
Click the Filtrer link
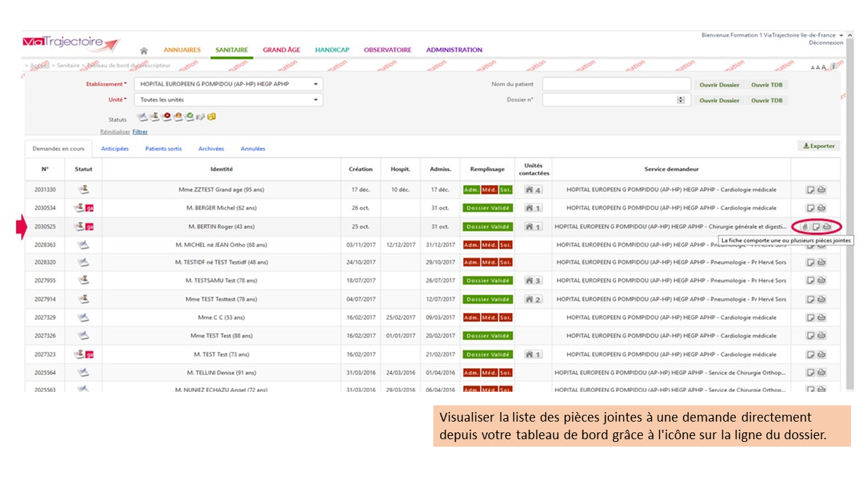coord(140,132)
